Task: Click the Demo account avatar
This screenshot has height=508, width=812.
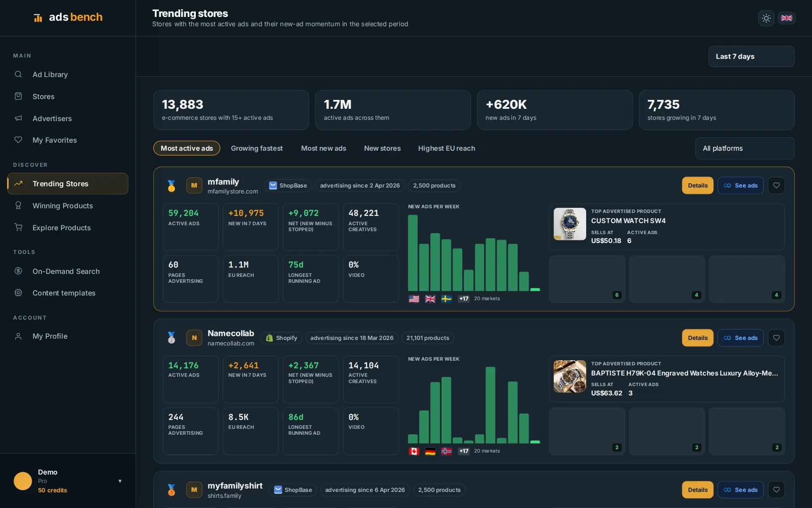Action: (x=23, y=481)
